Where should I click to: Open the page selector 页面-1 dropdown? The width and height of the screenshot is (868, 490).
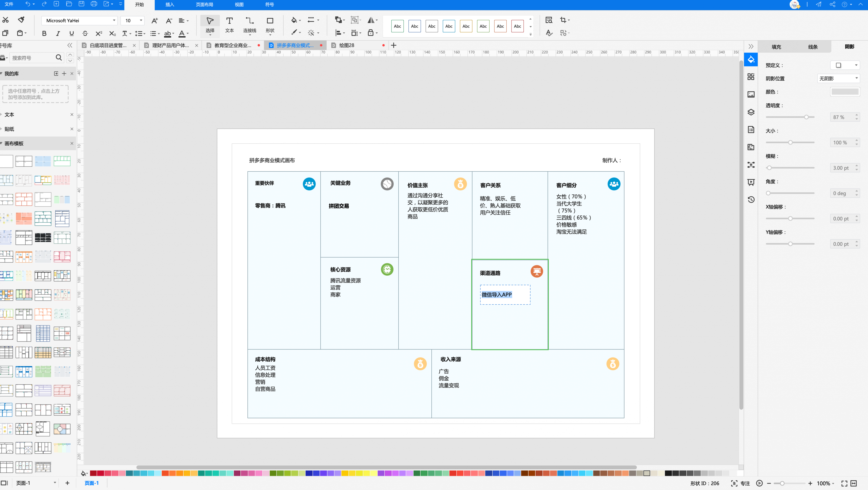coord(36,483)
